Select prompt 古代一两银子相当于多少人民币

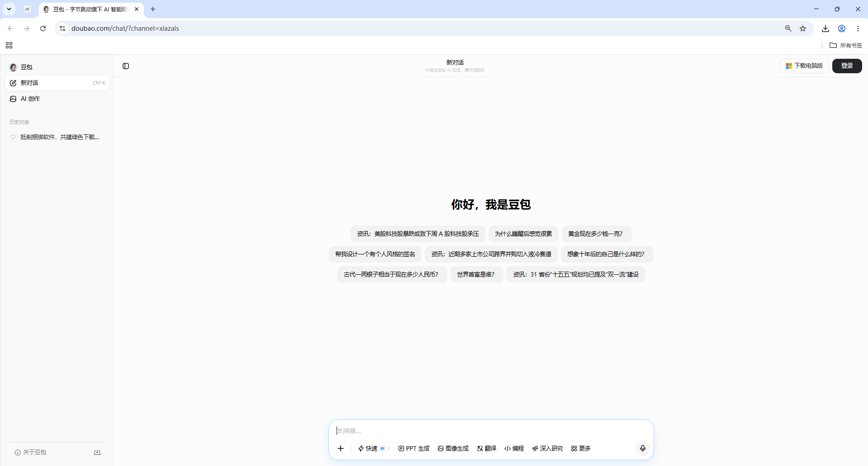coord(392,274)
